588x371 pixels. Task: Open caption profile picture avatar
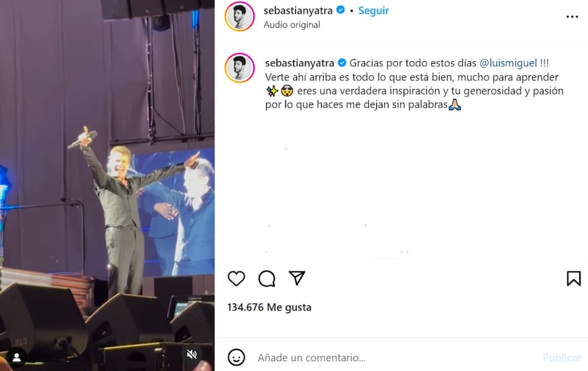click(x=240, y=68)
